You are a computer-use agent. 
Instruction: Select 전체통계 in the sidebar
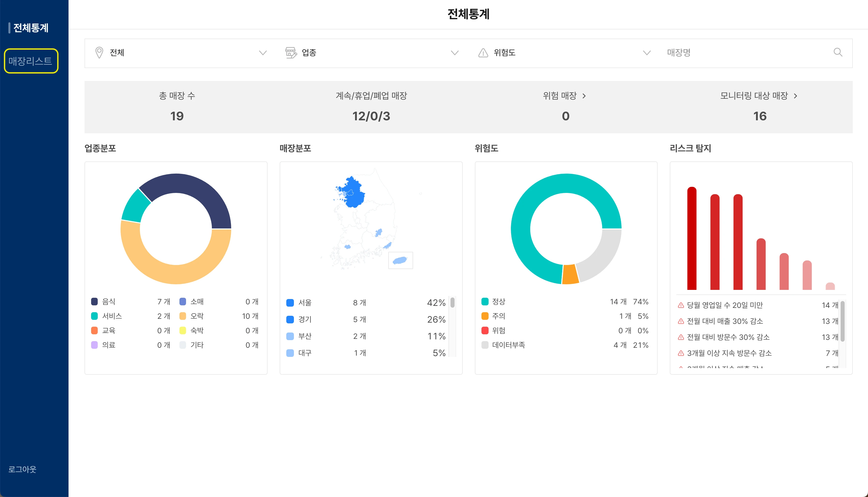[x=31, y=28]
